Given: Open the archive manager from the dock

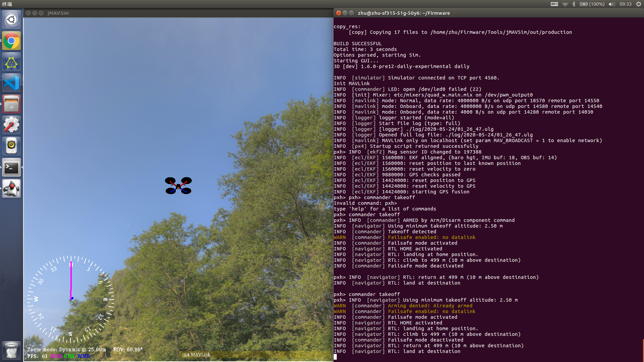Looking at the screenshot, I should tap(11, 104).
